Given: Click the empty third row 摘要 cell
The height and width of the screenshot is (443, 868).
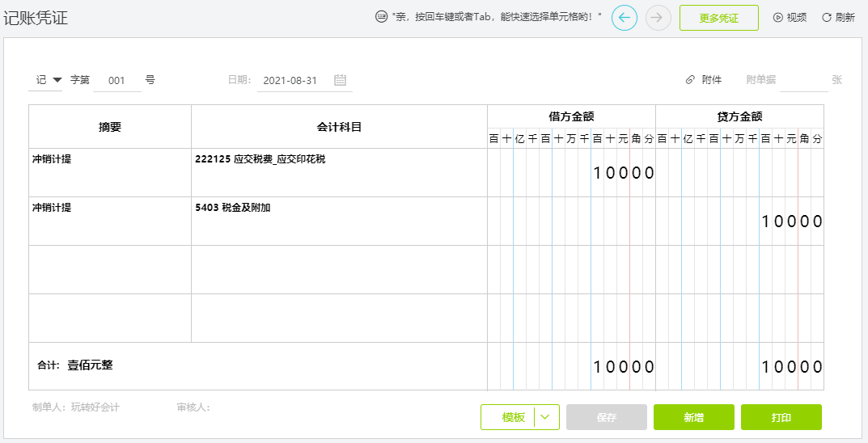Looking at the screenshot, I should tap(110, 270).
